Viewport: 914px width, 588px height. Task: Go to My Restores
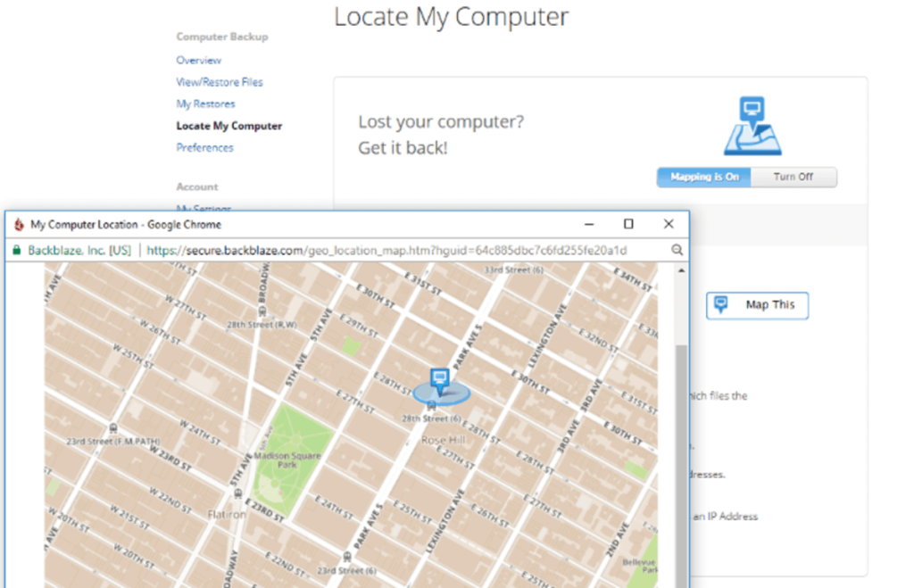tap(206, 104)
